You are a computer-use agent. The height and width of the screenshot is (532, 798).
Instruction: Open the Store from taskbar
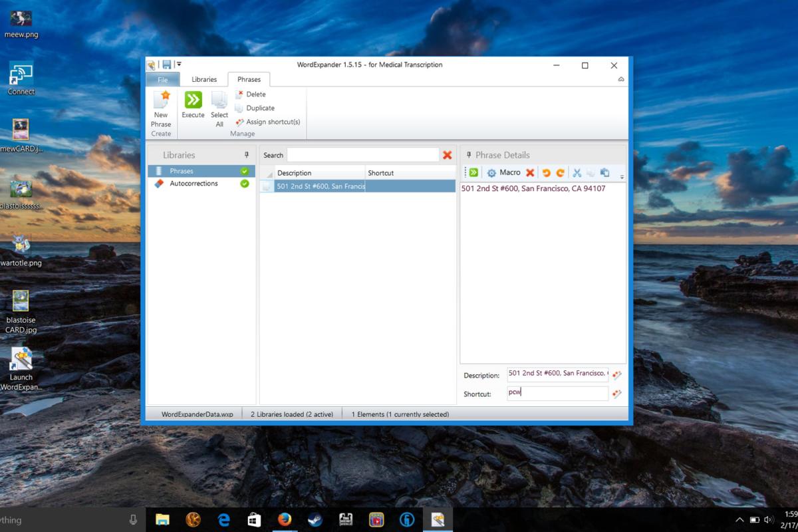254,519
